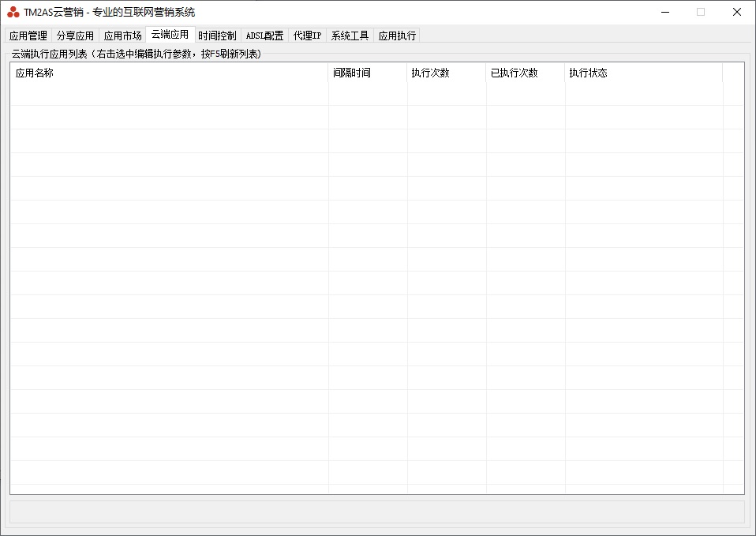756x536 pixels.
Task: Go to the 应用市场 tab
Action: click(122, 36)
